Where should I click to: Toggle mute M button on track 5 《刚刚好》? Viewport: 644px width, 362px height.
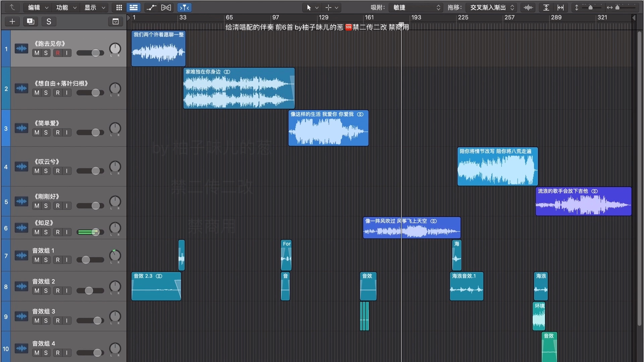point(36,205)
